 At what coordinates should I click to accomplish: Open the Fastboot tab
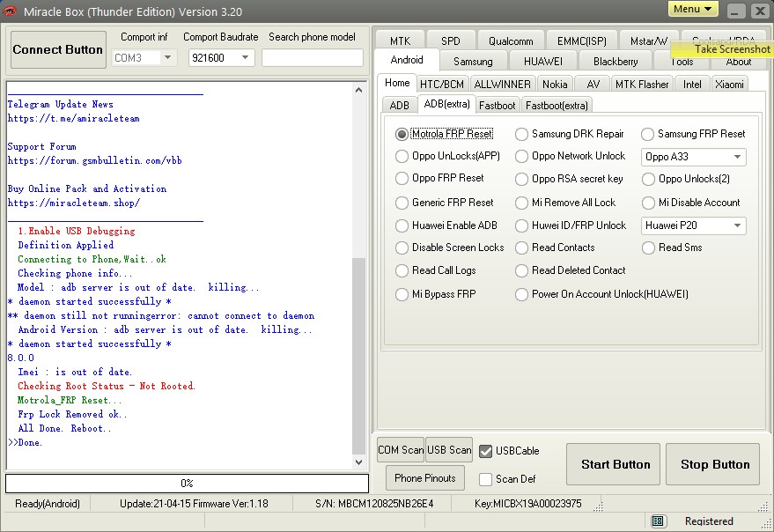497,105
